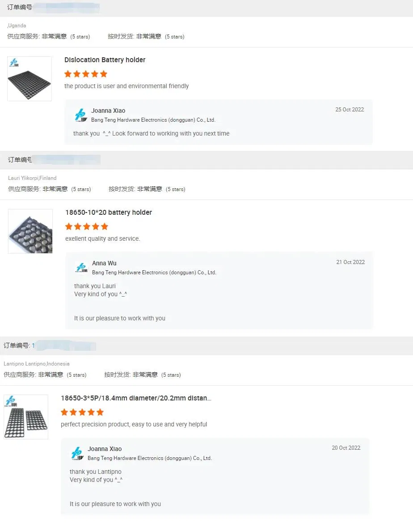Open the 18650-3*5P/18.4mm diameter product title
The height and width of the screenshot is (532, 413).
coord(136,398)
